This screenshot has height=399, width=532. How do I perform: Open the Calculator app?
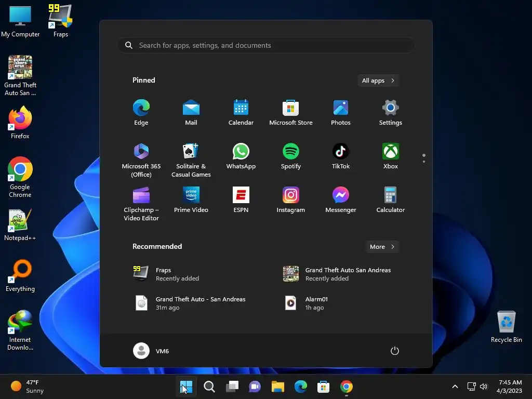(x=391, y=200)
